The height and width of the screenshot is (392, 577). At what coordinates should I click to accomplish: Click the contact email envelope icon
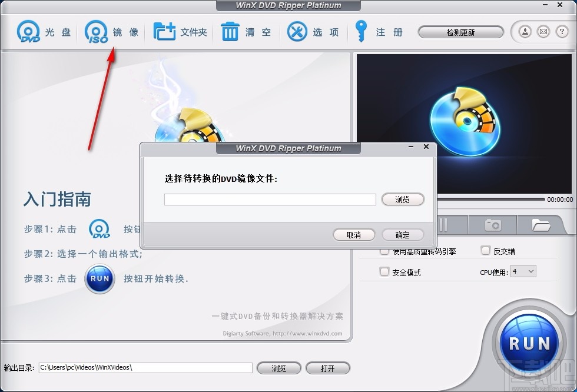544,32
